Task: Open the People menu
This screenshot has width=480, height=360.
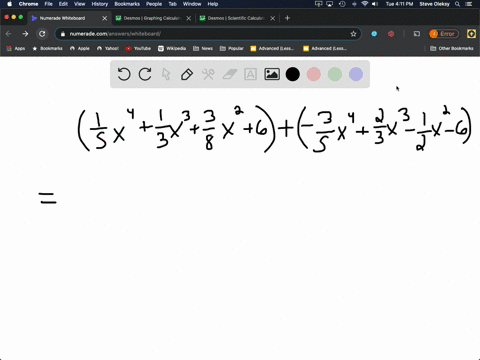Action: point(154,4)
